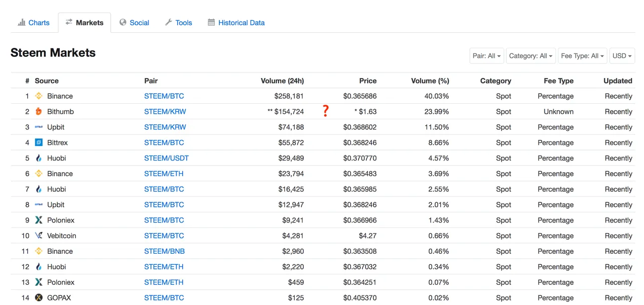
Task: Click the GOPAX logo icon
Action: point(39,298)
